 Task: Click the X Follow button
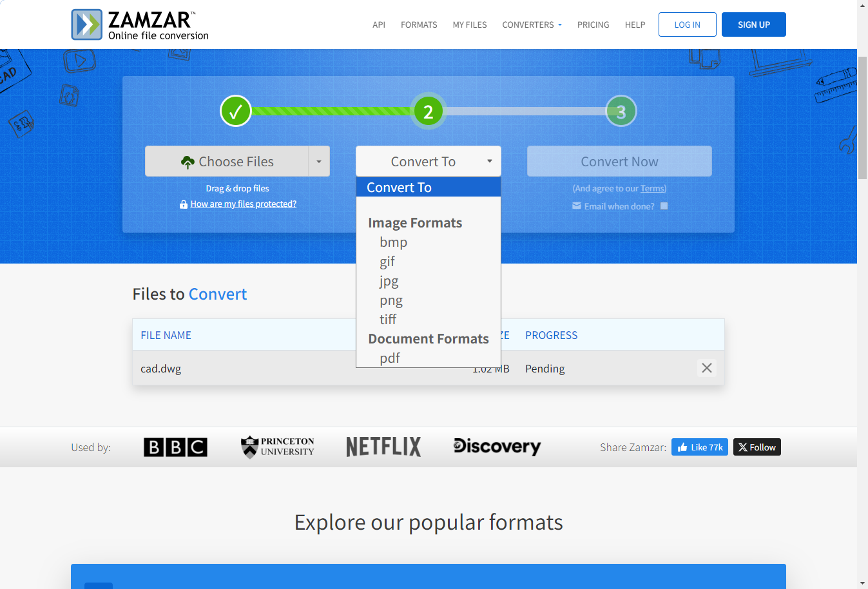click(x=757, y=447)
